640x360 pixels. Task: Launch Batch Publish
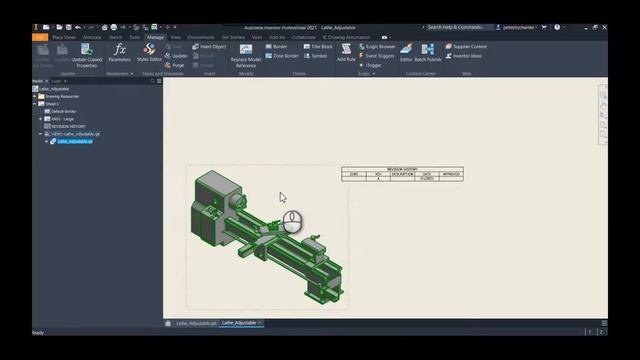(428, 53)
